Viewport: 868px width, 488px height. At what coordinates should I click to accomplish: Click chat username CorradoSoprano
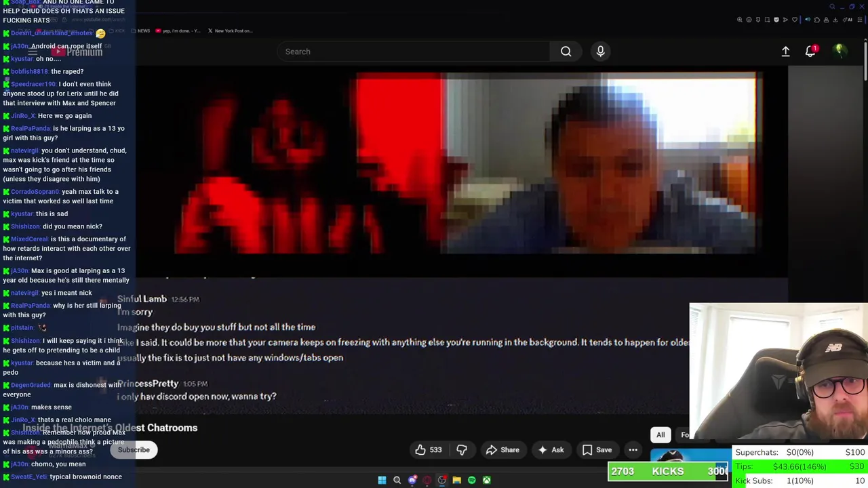pyautogui.click(x=35, y=192)
